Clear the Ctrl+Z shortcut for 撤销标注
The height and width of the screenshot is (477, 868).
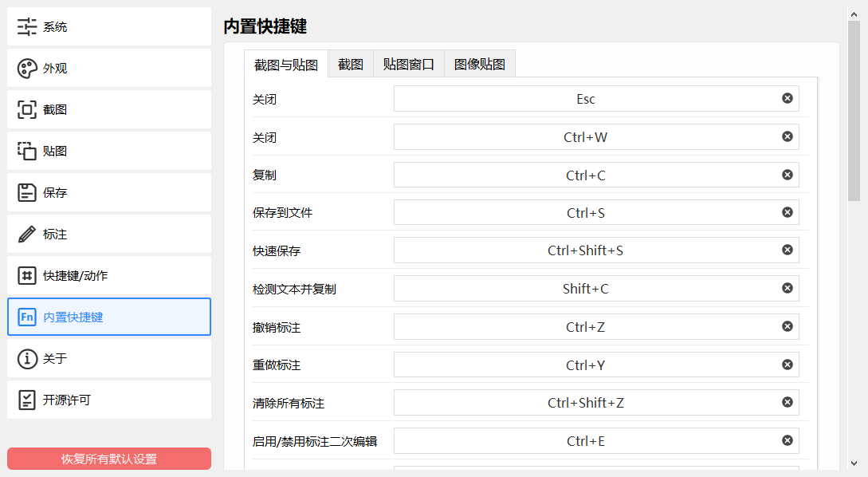[787, 326]
